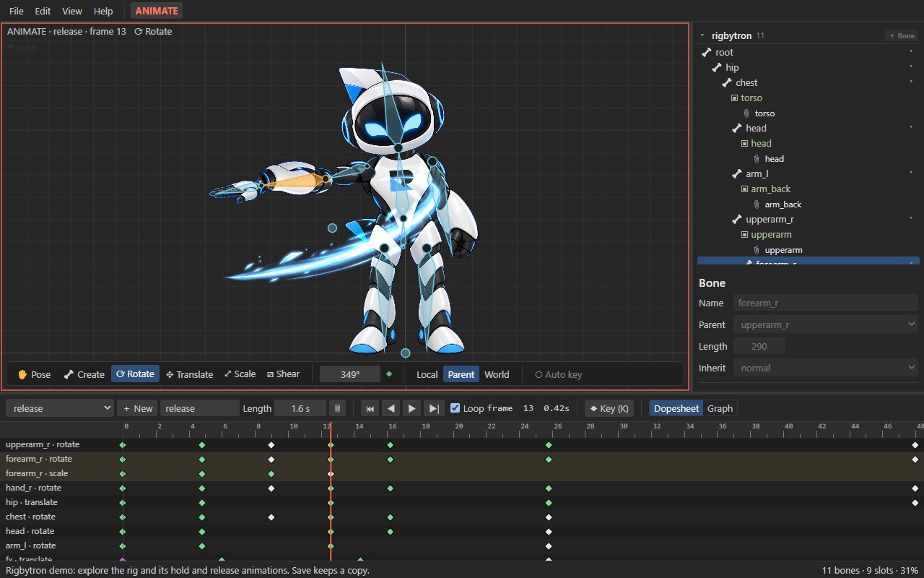Open the File menu
Screen dimensions: 924x578
click(17, 11)
